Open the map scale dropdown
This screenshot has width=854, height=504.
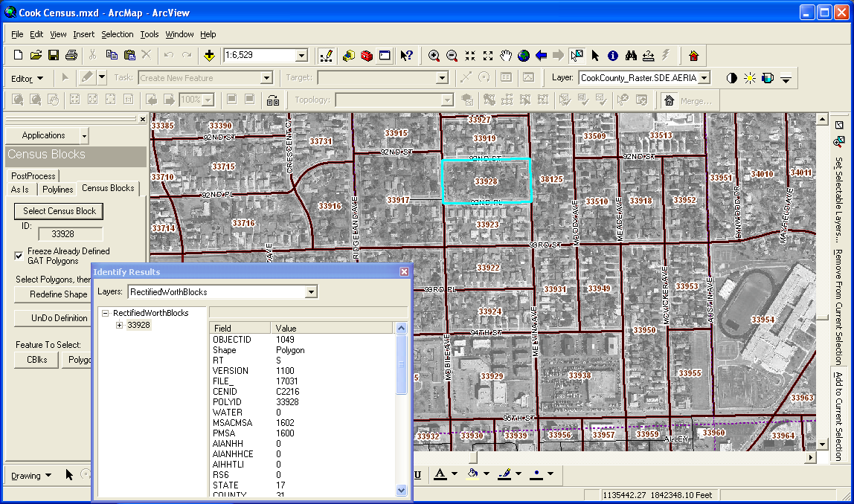pos(301,56)
